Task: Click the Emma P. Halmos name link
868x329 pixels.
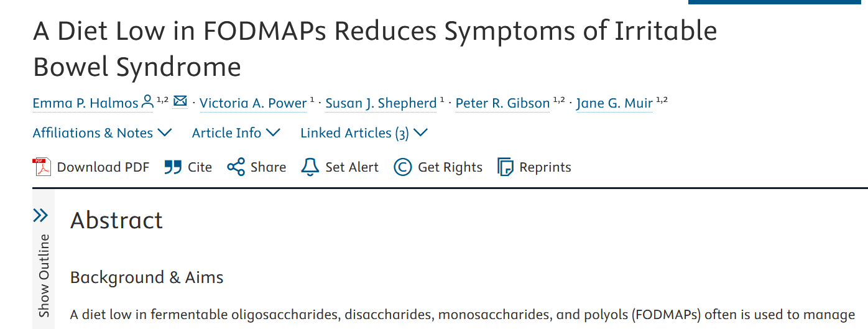Action: [85, 103]
